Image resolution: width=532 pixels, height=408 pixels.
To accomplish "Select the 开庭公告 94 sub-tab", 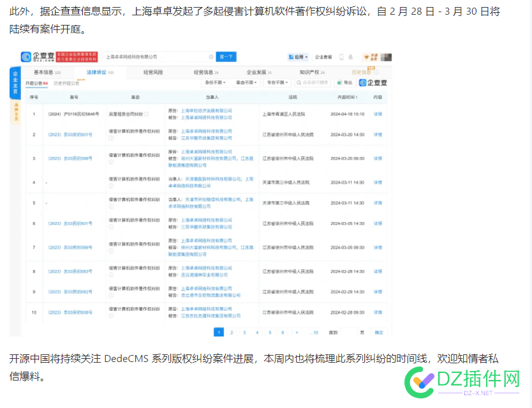I will coord(36,83).
